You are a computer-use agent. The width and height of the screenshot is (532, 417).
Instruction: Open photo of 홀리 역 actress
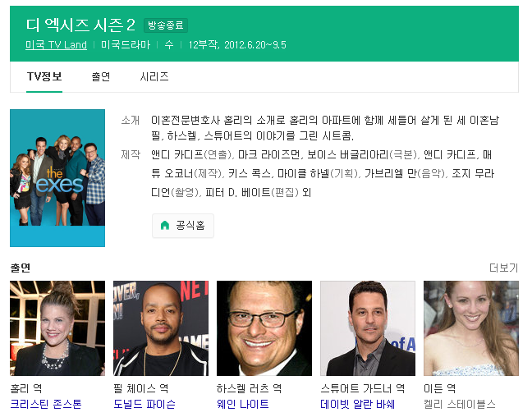point(57,328)
